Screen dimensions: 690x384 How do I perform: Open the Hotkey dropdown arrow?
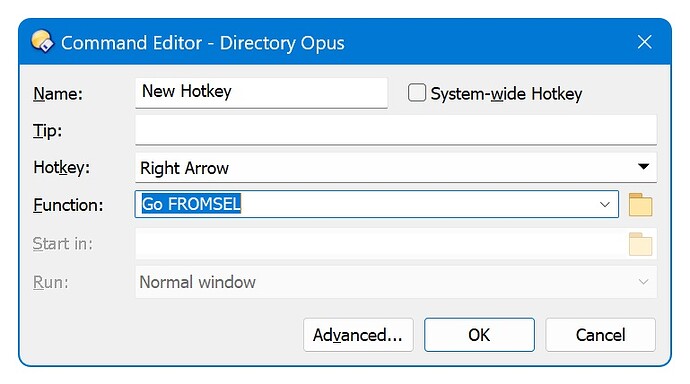[643, 167]
